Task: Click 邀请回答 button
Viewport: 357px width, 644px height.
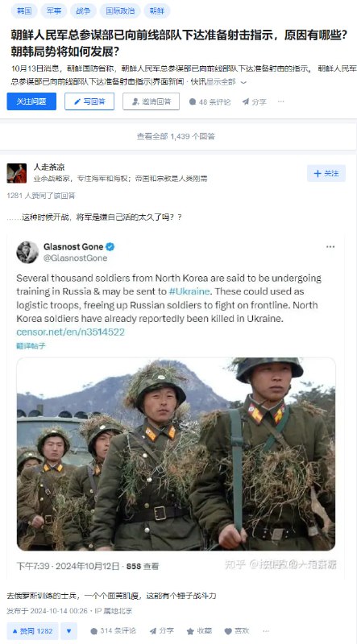Action: (x=151, y=101)
